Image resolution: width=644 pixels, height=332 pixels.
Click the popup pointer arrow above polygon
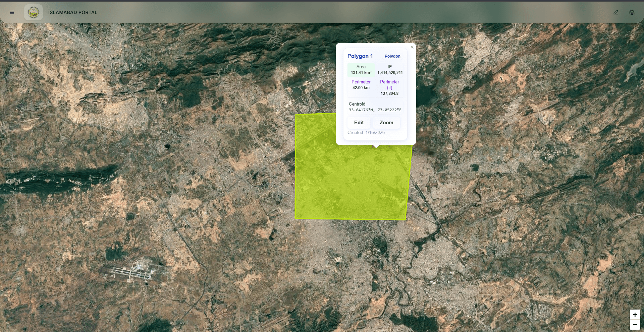click(376, 145)
